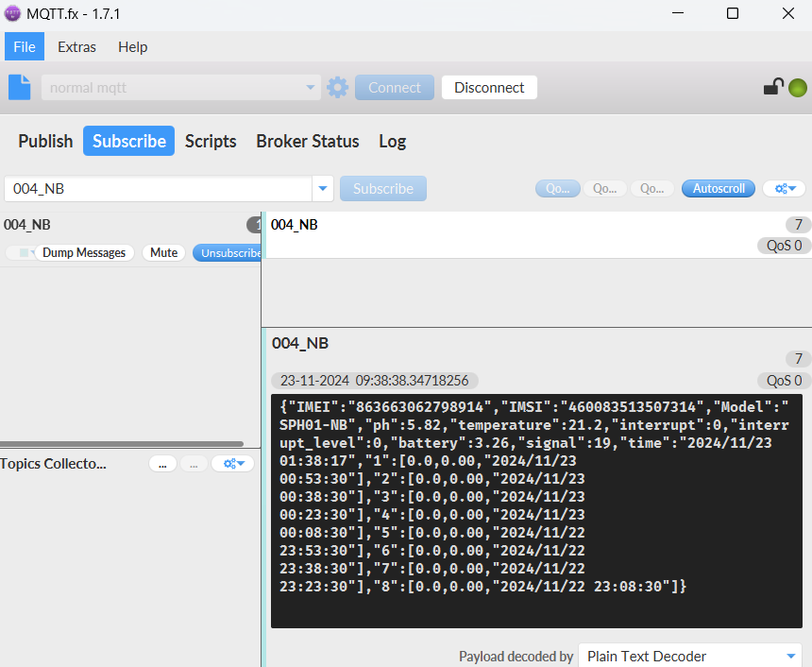Screen dimensions: 812x667
Task: Select the Qo... toggle beside Autoscroll
Action: 652,189
